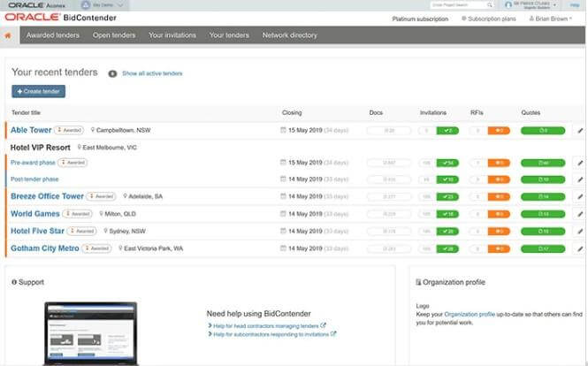Click the location pin beside Adelaide, SA
Screen dimensions: 588x366
tap(126, 196)
